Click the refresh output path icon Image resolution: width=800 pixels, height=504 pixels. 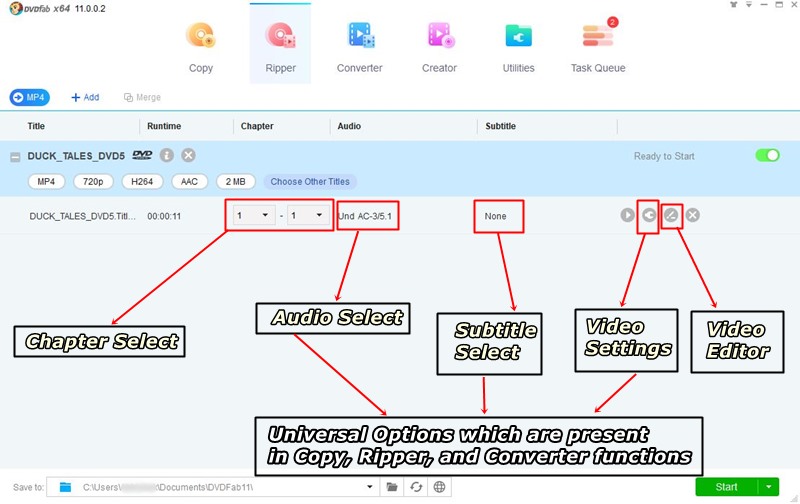(416, 487)
